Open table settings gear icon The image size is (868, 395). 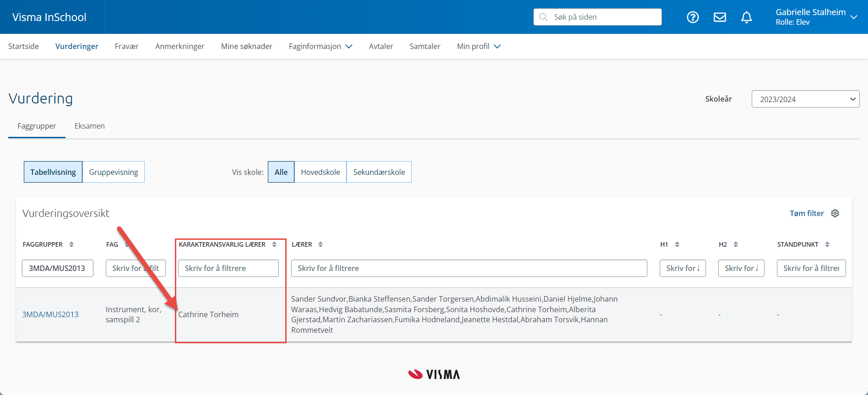[x=835, y=213]
